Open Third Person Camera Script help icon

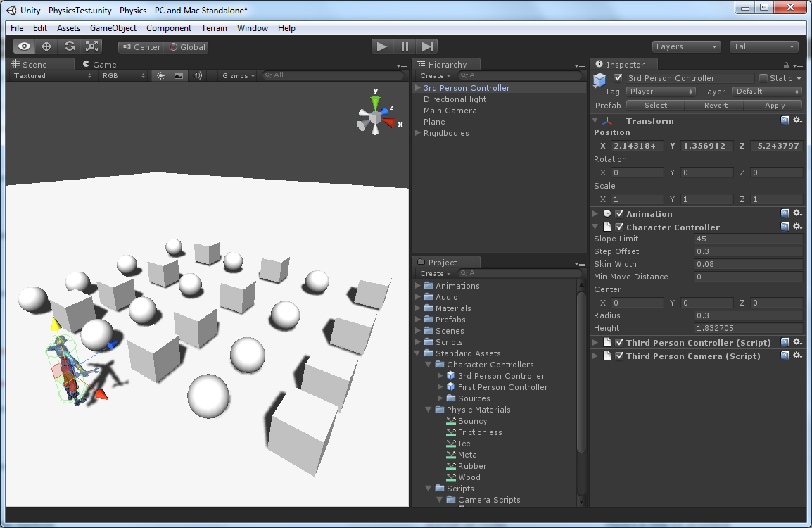785,356
